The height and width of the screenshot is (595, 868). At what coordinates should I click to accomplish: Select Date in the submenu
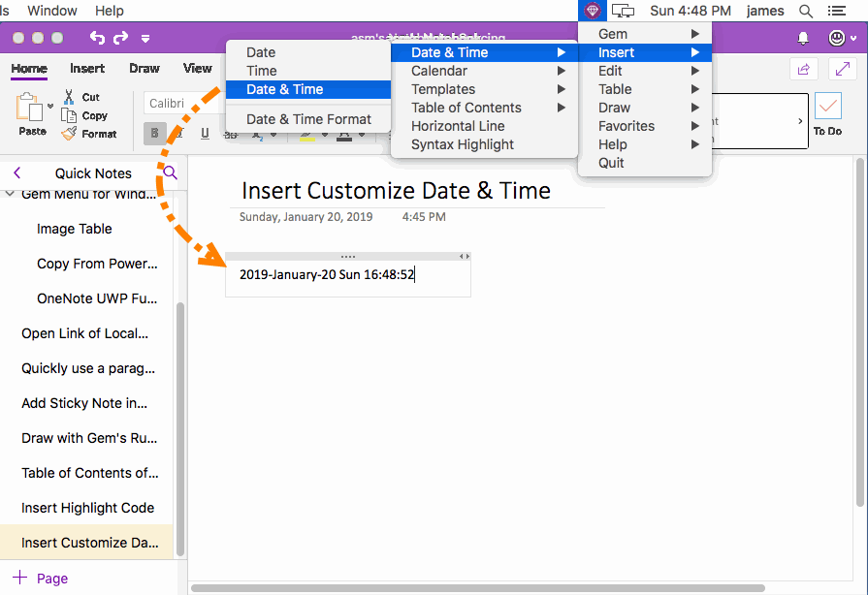(308, 52)
